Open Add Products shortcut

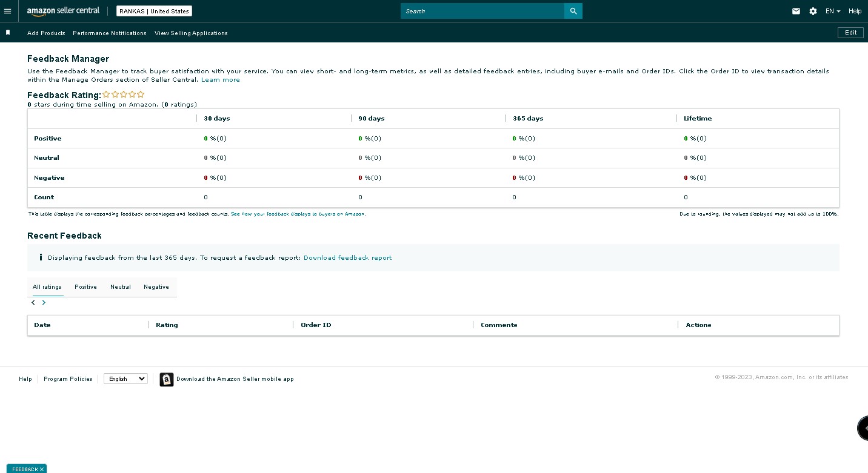point(46,33)
